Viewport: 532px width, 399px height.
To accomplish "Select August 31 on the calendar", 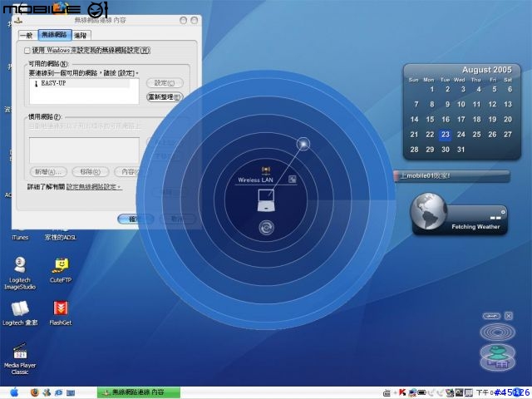I will click(x=461, y=150).
